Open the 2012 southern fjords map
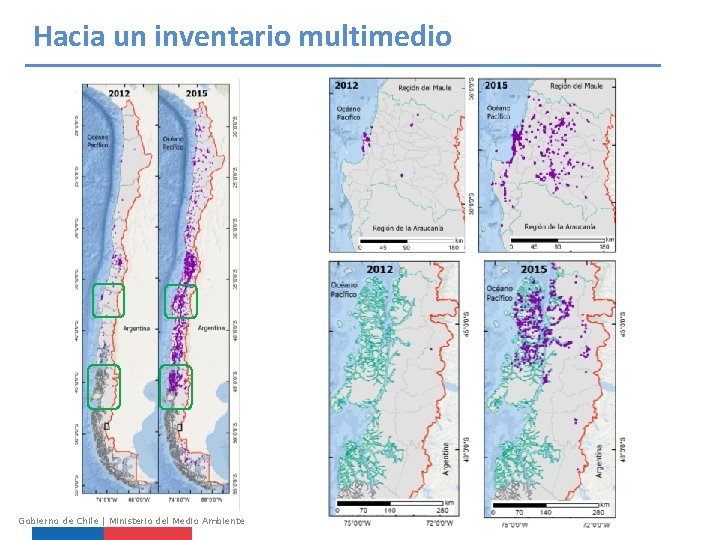Screen dimensions: 720x540 (394, 389)
